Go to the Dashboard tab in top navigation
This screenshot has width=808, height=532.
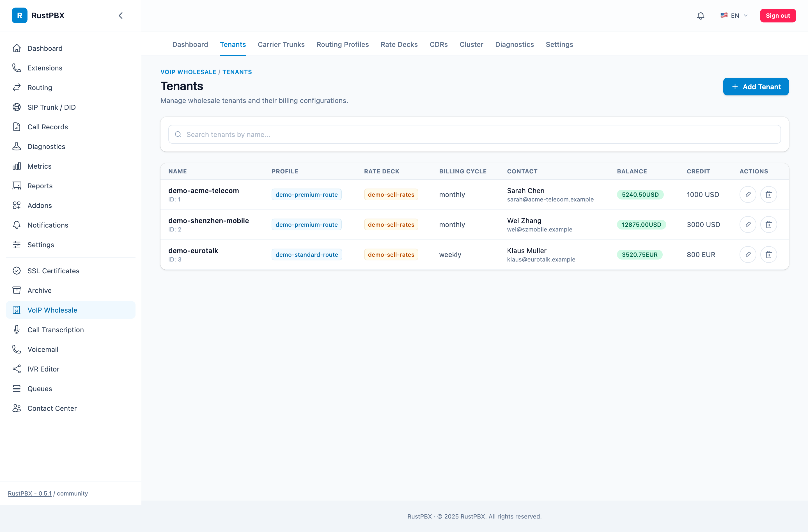[x=190, y=45]
